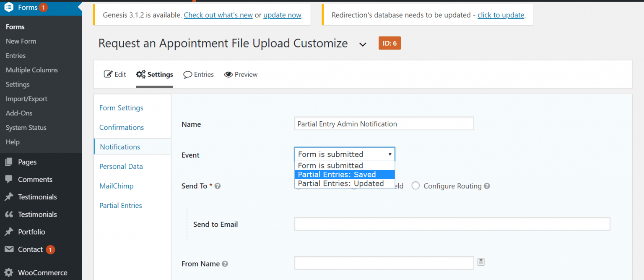Open the merge tag icon beside From Name

point(480,262)
